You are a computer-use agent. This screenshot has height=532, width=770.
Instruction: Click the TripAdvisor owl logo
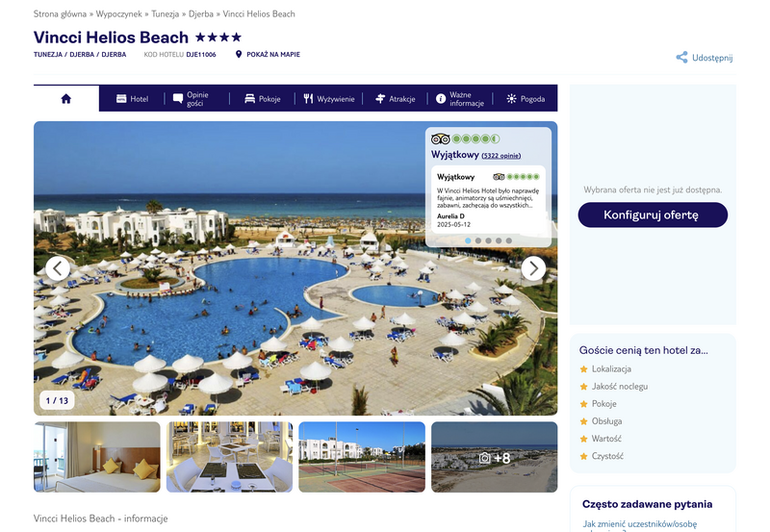point(440,139)
